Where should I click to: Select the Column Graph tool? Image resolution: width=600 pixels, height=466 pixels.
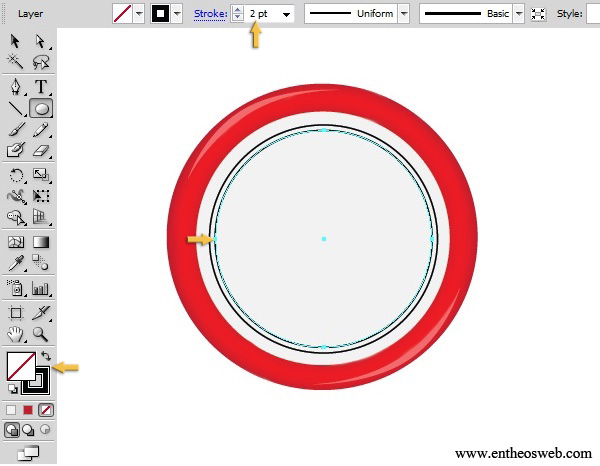[41, 288]
